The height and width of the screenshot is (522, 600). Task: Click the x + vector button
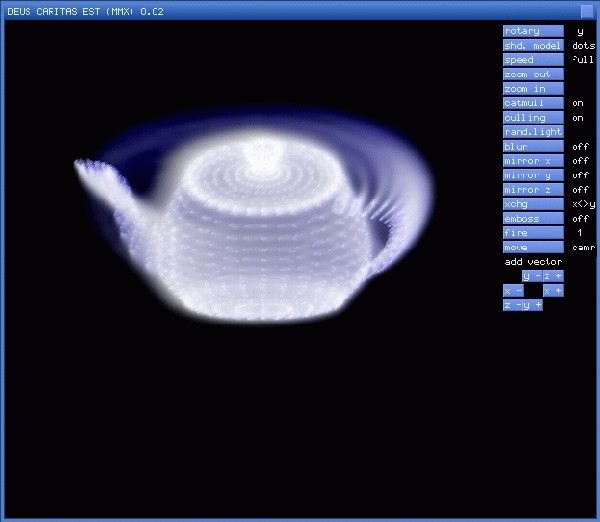pyautogui.click(x=552, y=290)
